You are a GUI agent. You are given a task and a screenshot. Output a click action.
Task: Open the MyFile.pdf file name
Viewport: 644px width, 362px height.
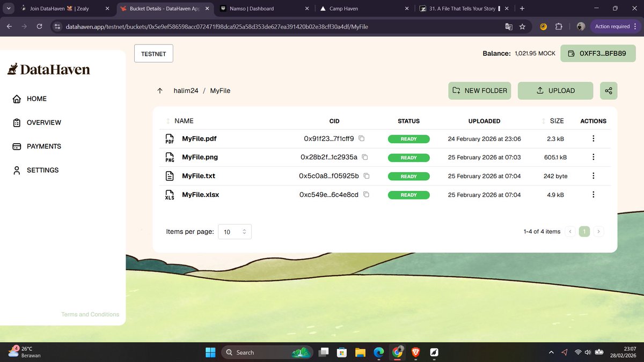[199, 138]
